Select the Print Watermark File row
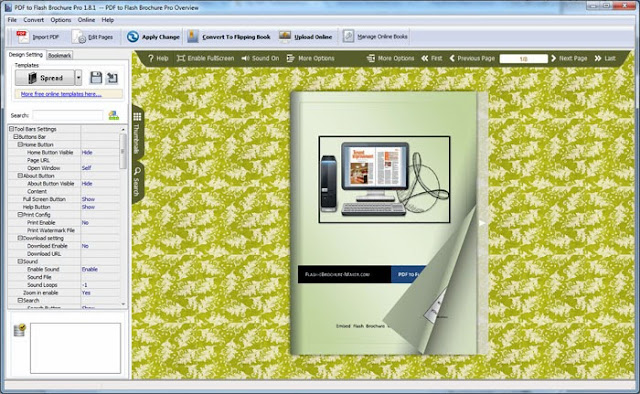 coord(64,230)
